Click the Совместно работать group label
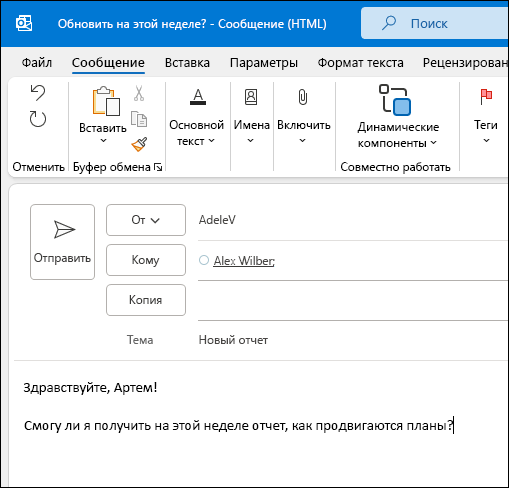The height and width of the screenshot is (488, 509). (x=395, y=167)
